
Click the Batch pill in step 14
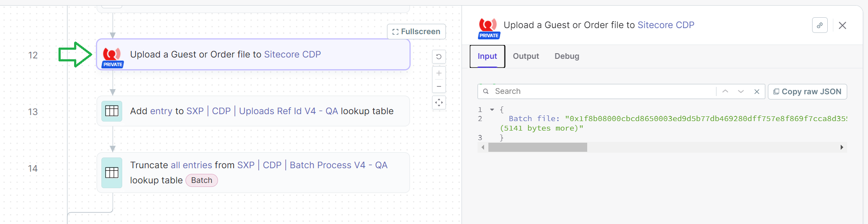click(x=202, y=180)
